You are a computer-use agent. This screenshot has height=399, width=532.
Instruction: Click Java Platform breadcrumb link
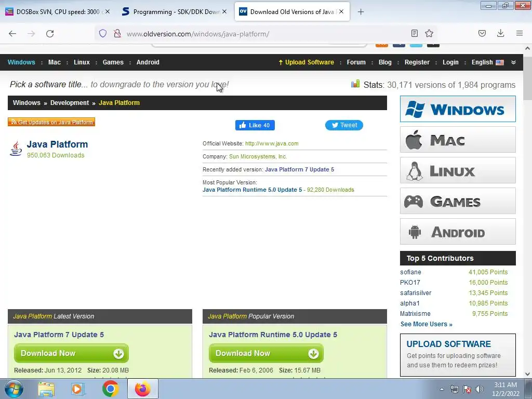click(119, 103)
